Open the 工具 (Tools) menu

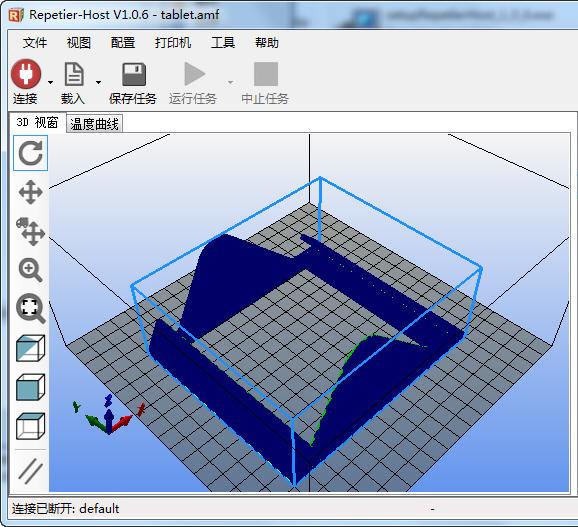coord(223,43)
